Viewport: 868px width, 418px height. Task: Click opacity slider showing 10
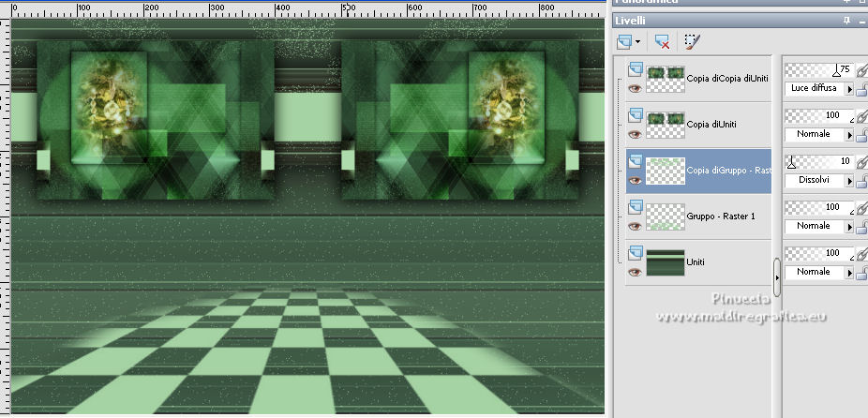click(819, 161)
